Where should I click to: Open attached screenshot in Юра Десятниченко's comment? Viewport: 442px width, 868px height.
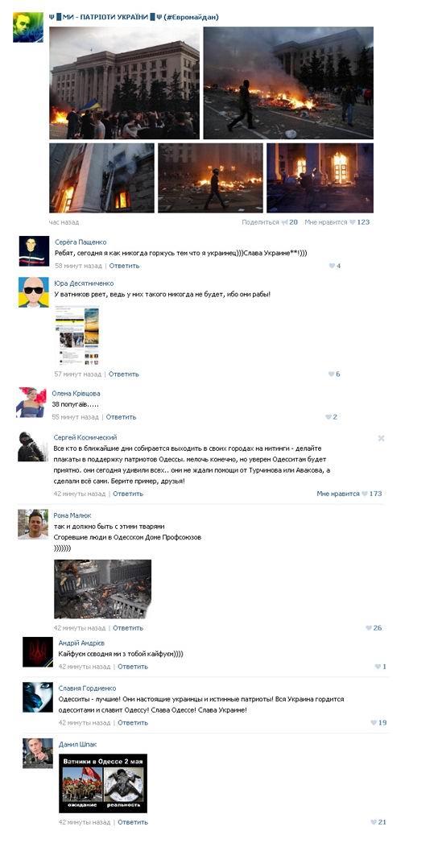tap(77, 336)
